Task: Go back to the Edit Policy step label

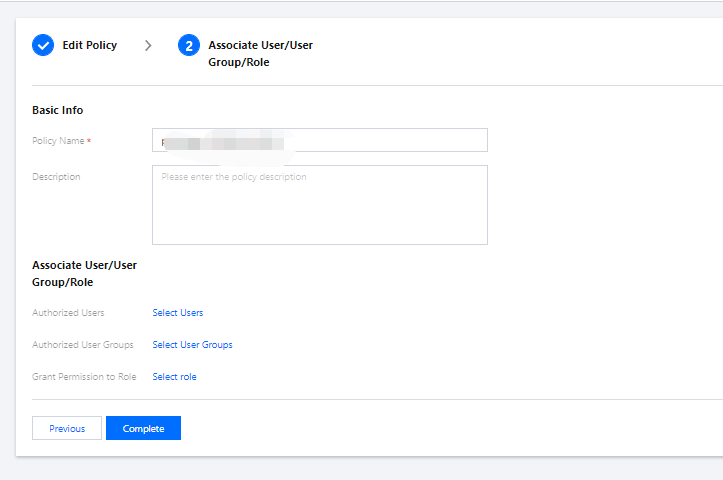Action: [90, 46]
